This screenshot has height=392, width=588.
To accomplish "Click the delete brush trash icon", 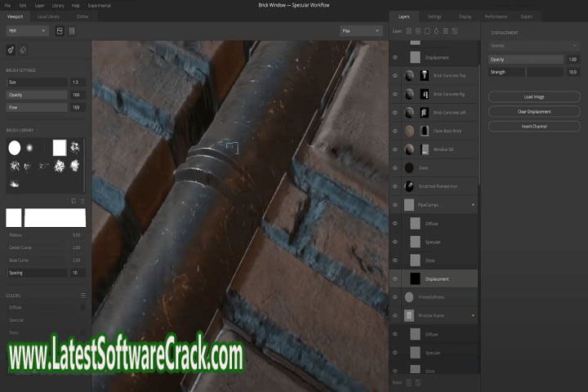I will pos(82,200).
